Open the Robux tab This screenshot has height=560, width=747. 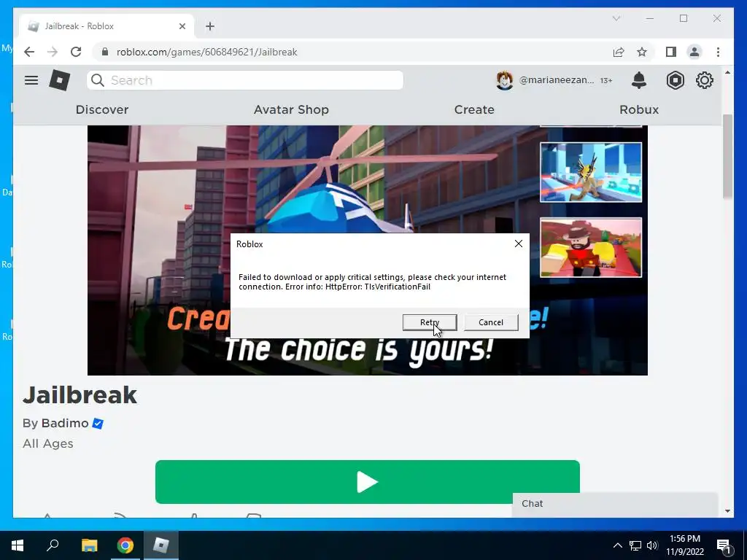coord(639,109)
